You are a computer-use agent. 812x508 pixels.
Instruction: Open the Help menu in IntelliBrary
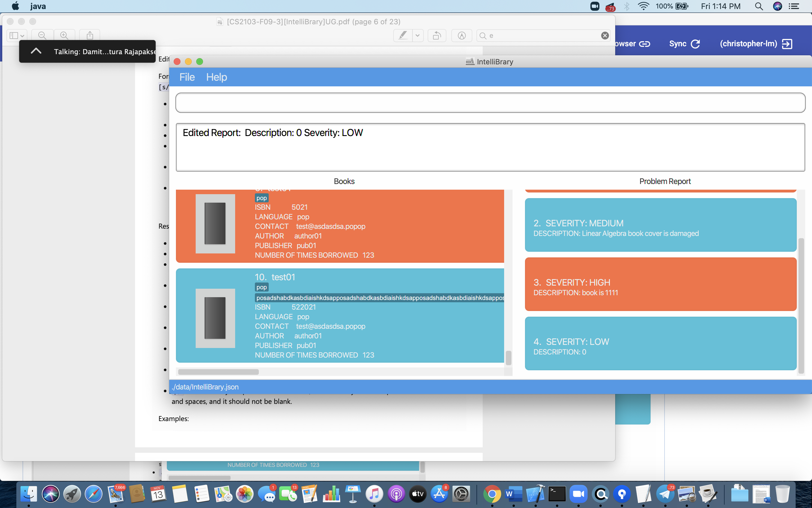point(217,77)
